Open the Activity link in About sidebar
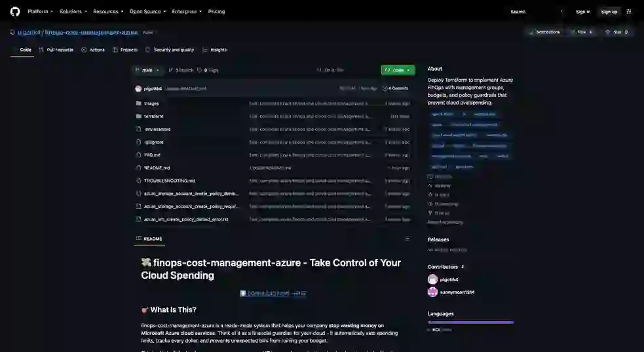Viewport: 644px width, 352px height. tap(439, 186)
